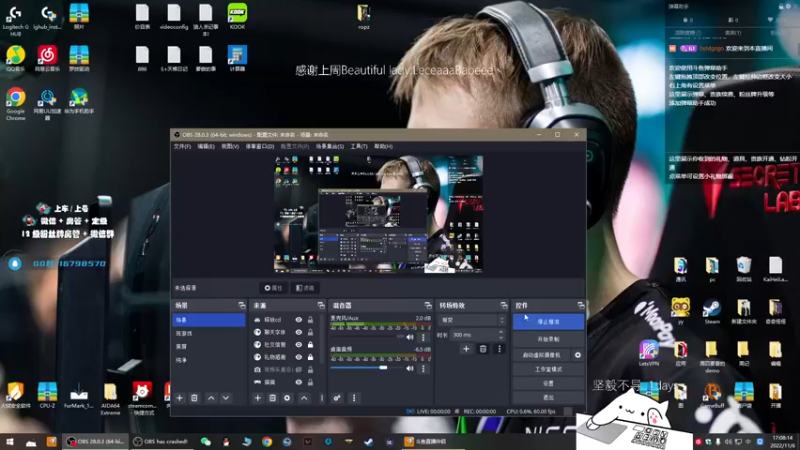Increase the 300 ms transition duration
Viewport: 800px width, 450px height.
501,332
